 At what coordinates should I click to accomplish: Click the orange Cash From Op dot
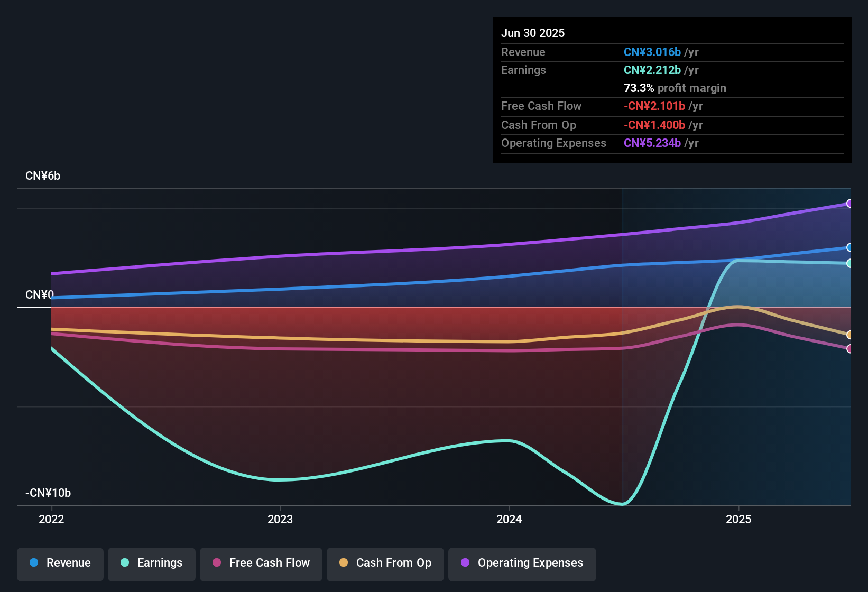coord(344,562)
